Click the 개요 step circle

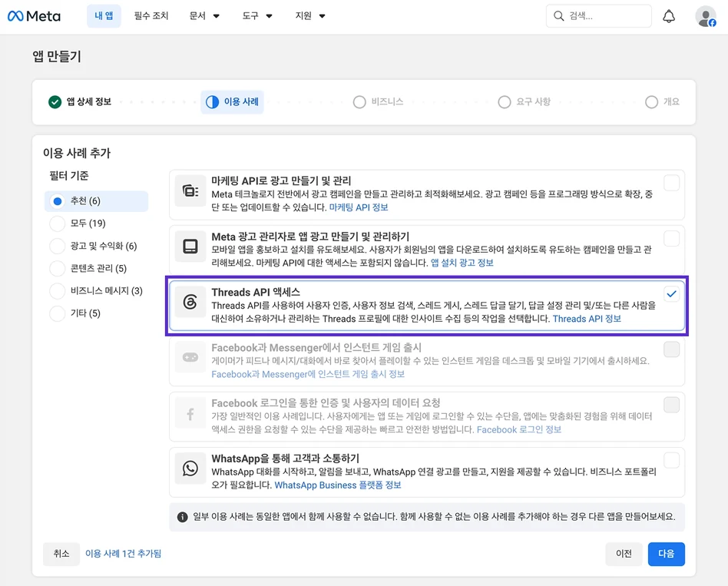(x=651, y=101)
